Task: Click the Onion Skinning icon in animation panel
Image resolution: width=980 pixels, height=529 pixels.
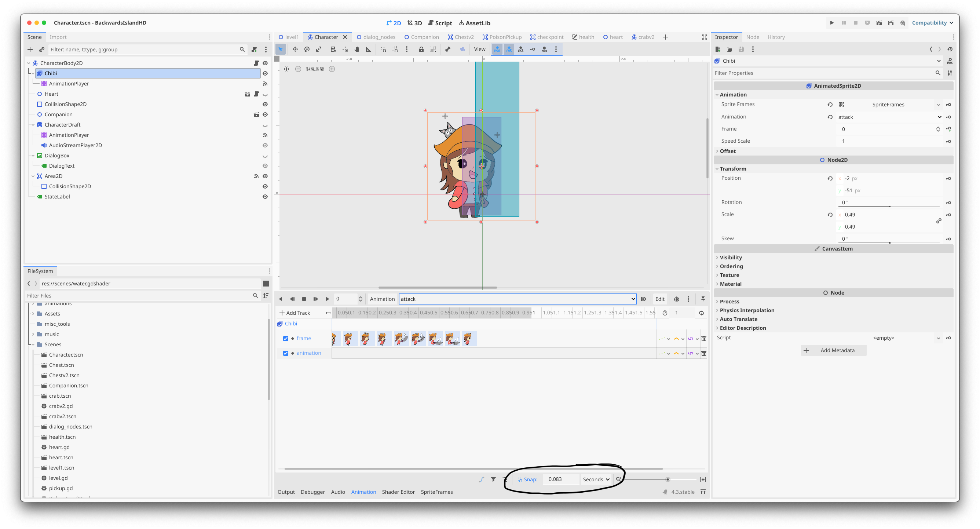Action: click(676, 299)
